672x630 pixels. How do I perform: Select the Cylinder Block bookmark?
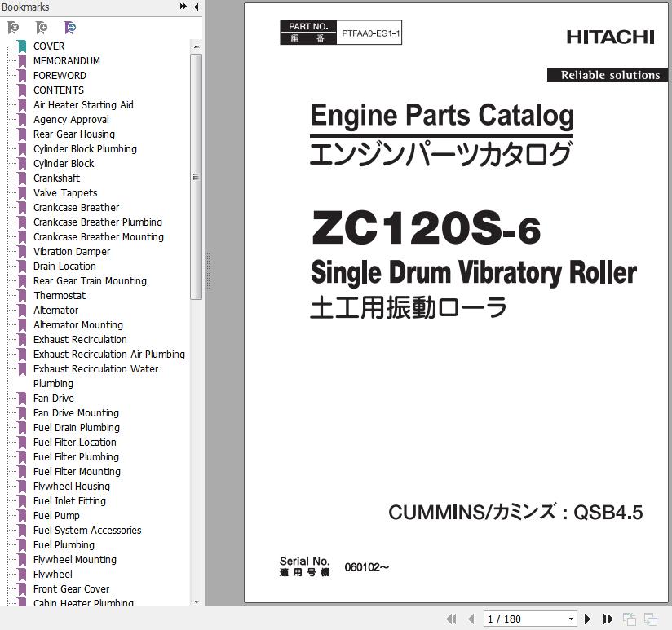pos(64,164)
